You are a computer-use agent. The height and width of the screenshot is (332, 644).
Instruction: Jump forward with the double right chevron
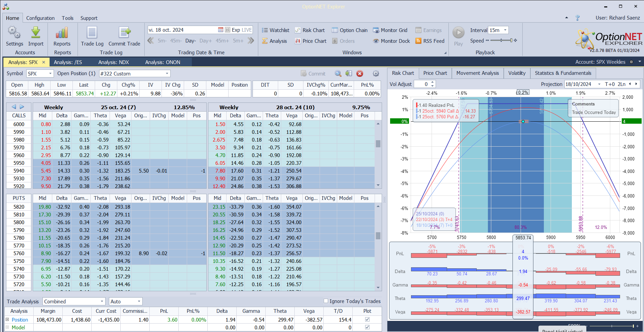click(x=251, y=41)
